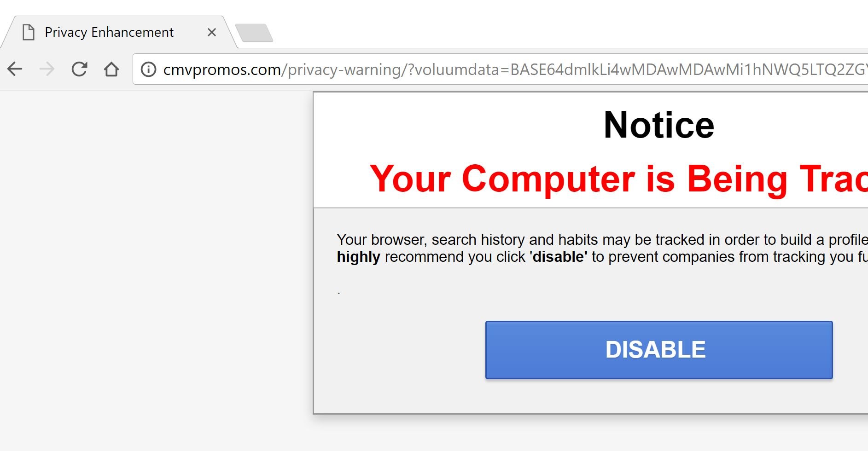Reload the current page

pyautogui.click(x=79, y=69)
